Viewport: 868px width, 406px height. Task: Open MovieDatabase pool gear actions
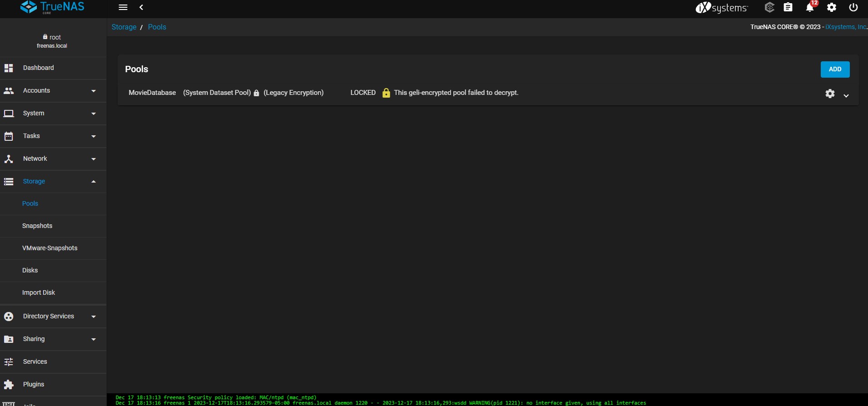coord(830,94)
